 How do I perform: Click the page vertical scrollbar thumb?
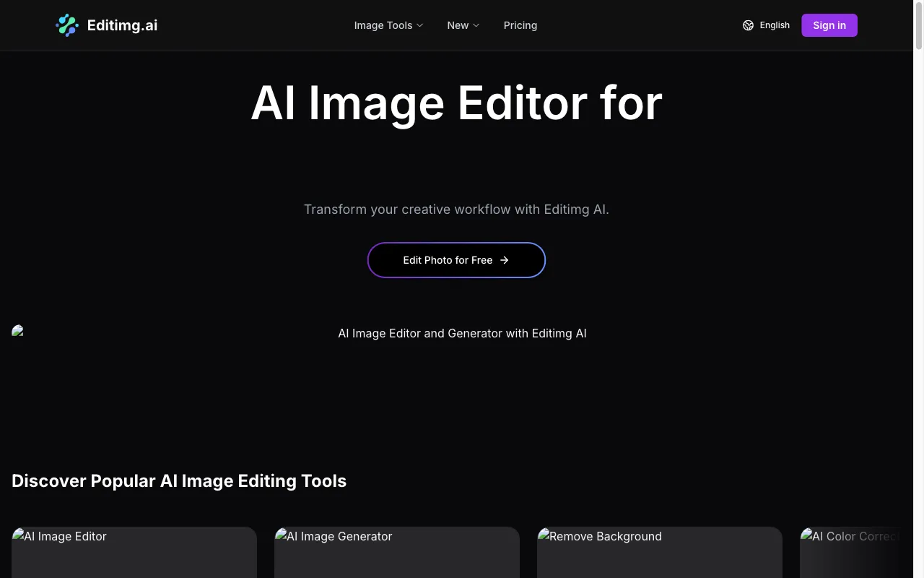coord(919,27)
